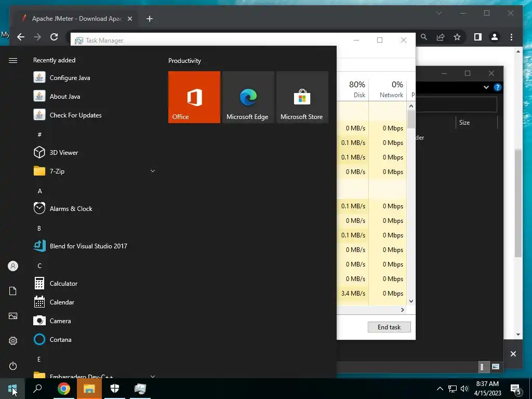This screenshot has width=532, height=399.
Task: Open a new Chrome tab
Action: coord(150,19)
